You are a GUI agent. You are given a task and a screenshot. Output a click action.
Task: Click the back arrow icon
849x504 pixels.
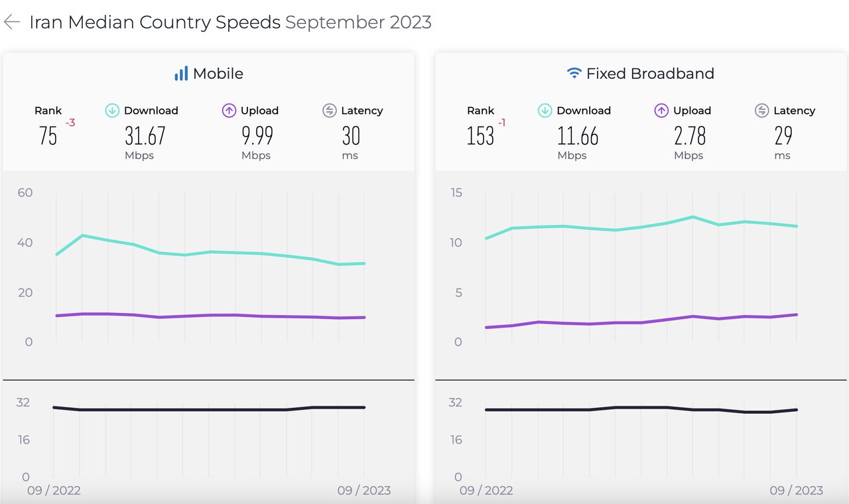[11, 22]
